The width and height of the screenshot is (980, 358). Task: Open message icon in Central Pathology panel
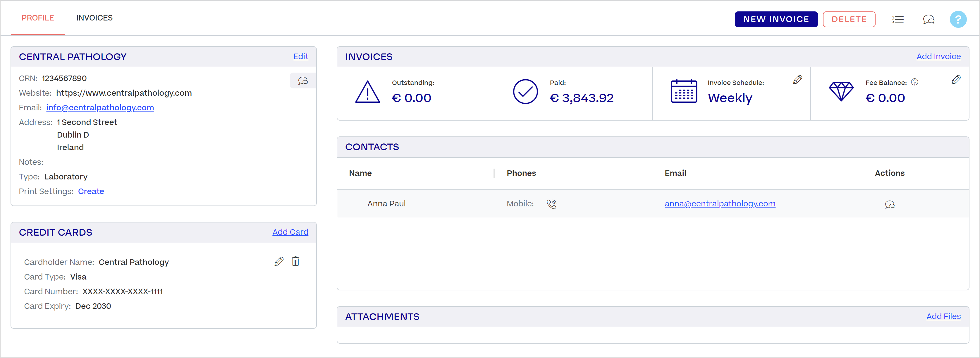[303, 81]
